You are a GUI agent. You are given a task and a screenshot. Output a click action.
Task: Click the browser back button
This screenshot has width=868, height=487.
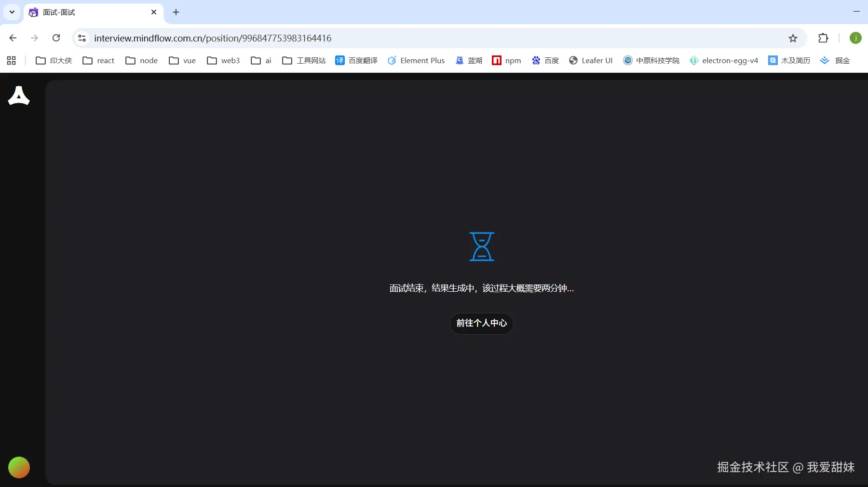13,38
